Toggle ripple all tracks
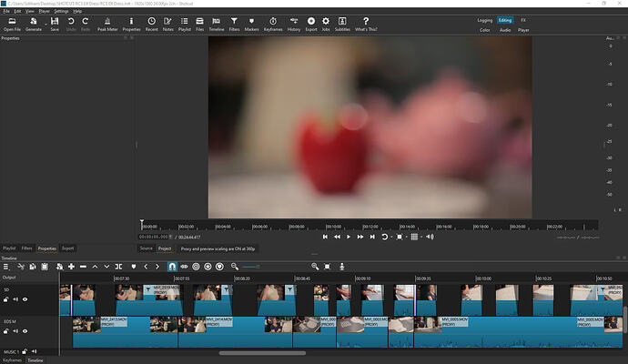 (x=208, y=267)
